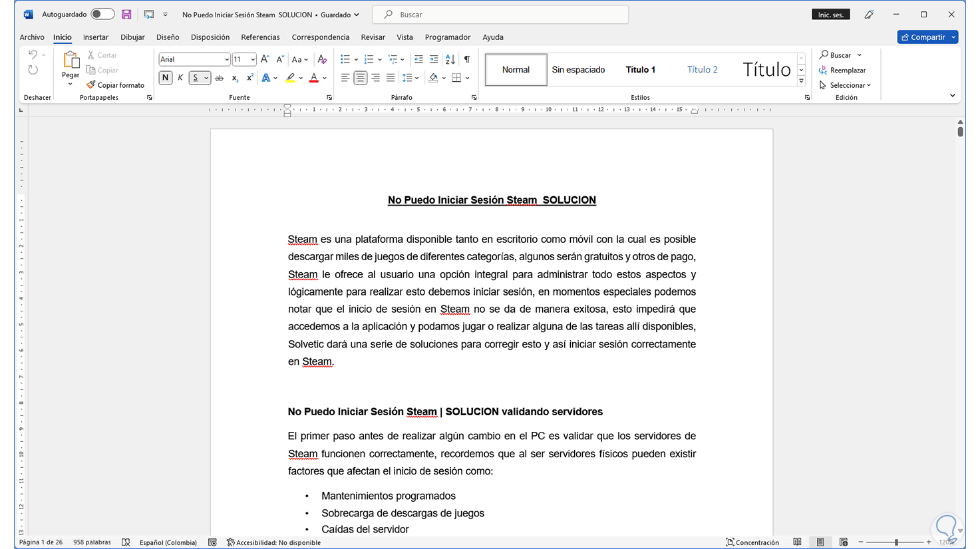Apply bulleted list formatting
This screenshot has height=549, width=980.
[x=345, y=60]
